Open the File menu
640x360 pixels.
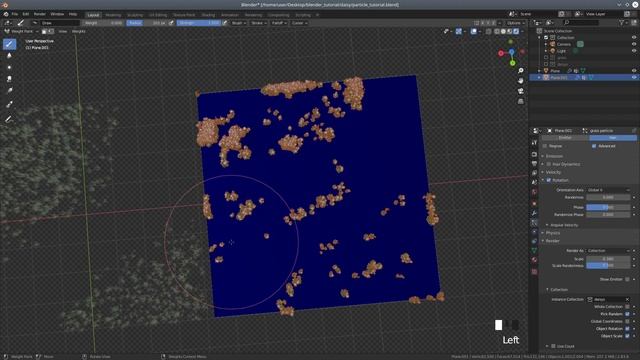[x=14, y=14]
